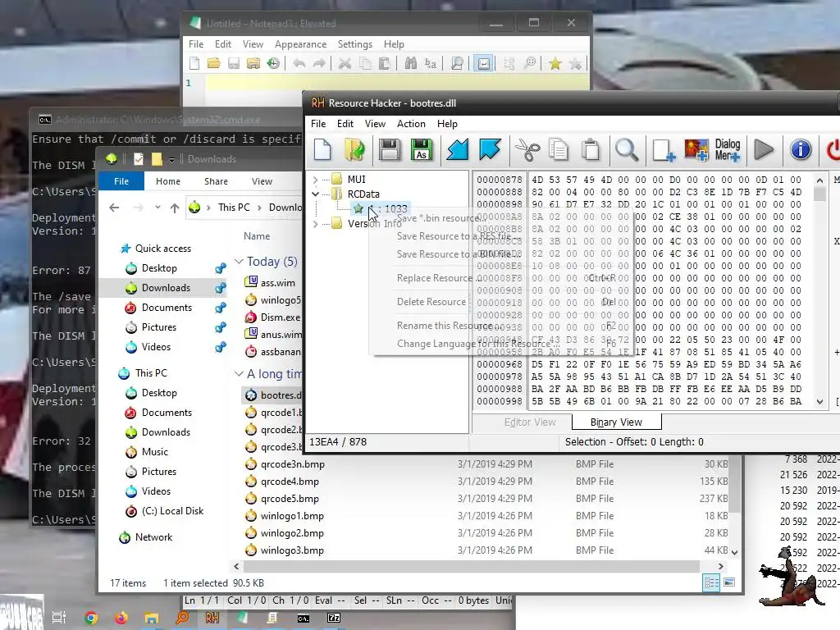840x630 pixels.
Task: Collapse the A long time ago group
Action: point(239,374)
